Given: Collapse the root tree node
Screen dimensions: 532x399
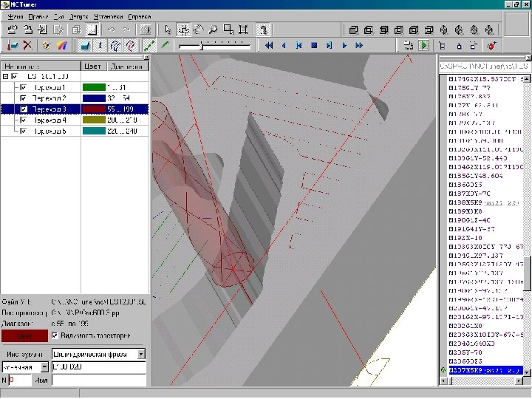Looking at the screenshot, I should click(x=6, y=77).
